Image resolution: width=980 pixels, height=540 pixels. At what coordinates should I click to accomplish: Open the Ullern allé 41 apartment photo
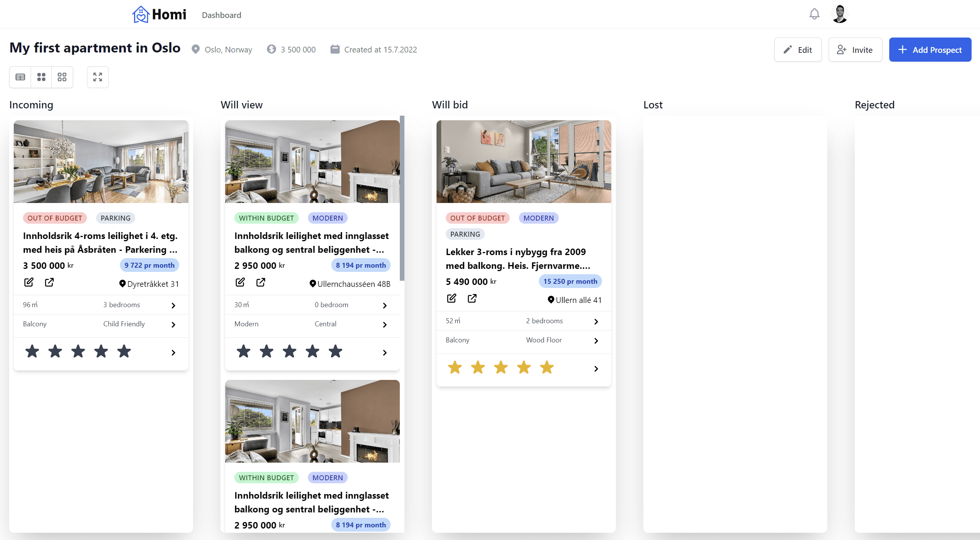524,162
